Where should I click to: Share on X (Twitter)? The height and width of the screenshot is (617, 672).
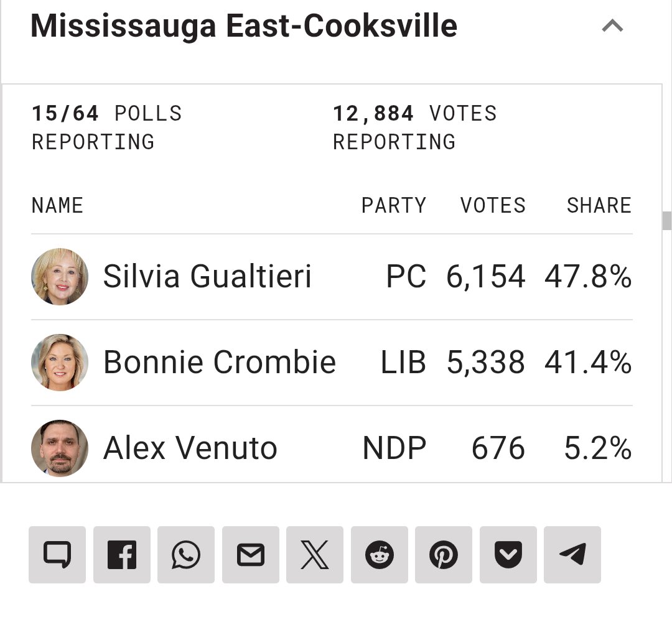click(x=315, y=554)
